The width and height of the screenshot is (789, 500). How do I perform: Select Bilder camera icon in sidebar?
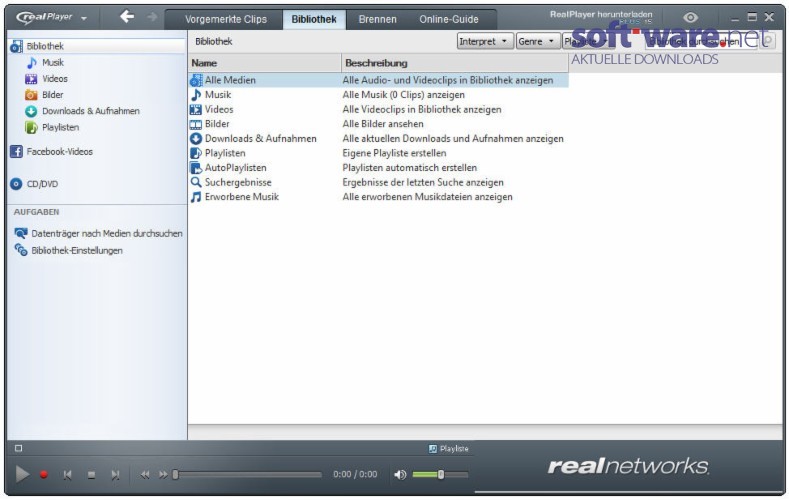pyautogui.click(x=31, y=95)
